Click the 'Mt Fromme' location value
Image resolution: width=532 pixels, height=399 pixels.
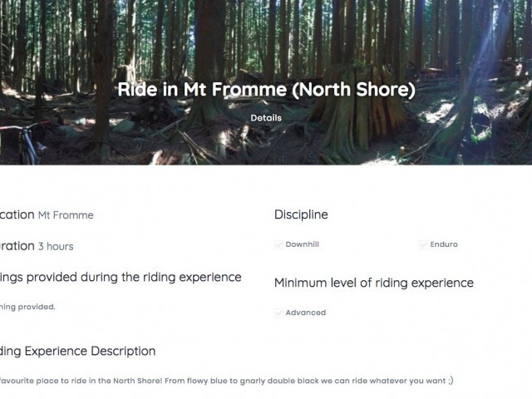pyautogui.click(x=66, y=215)
